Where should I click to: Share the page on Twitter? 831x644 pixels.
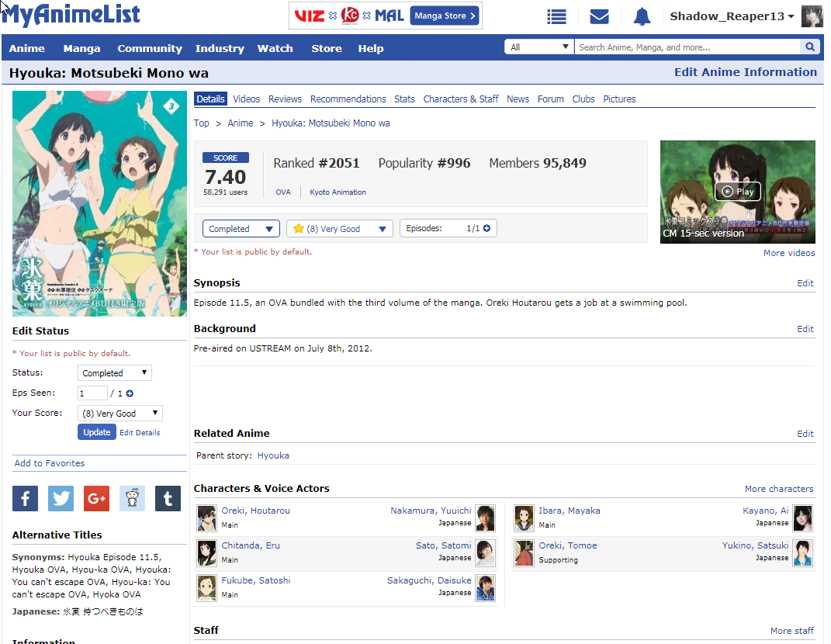(61, 498)
